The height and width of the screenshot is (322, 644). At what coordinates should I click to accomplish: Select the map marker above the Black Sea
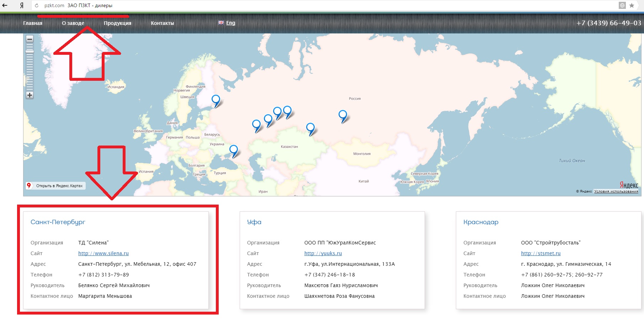pyautogui.click(x=233, y=150)
